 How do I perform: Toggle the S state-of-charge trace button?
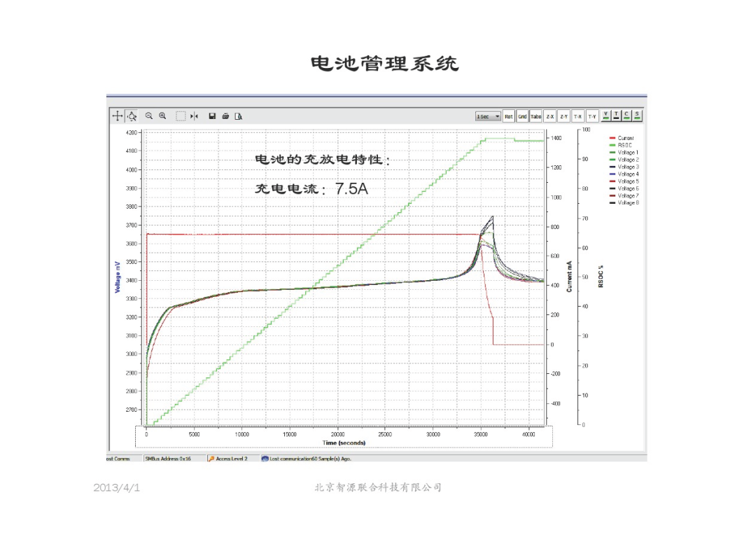click(x=638, y=116)
